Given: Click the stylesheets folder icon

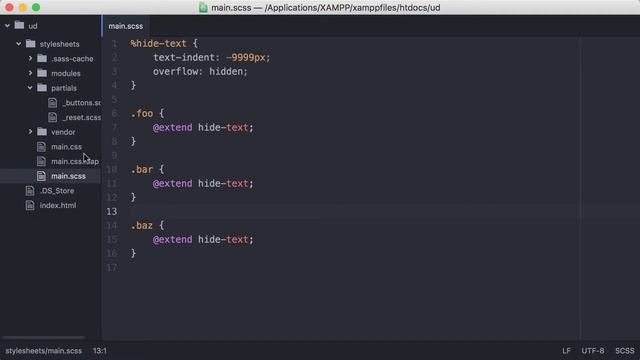Looking at the screenshot, I should 31,43.
